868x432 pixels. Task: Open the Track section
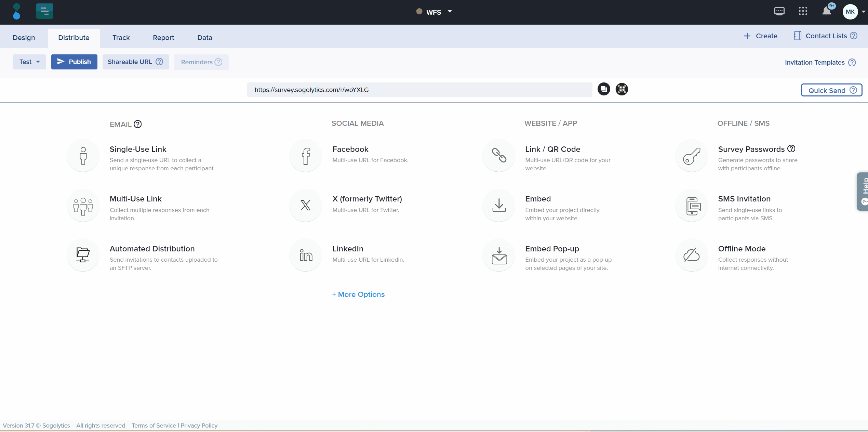click(x=121, y=38)
